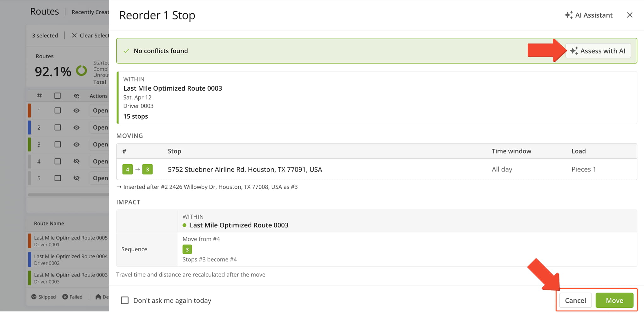Open route in row 5
This screenshot has height=313, width=644.
(100, 178)
